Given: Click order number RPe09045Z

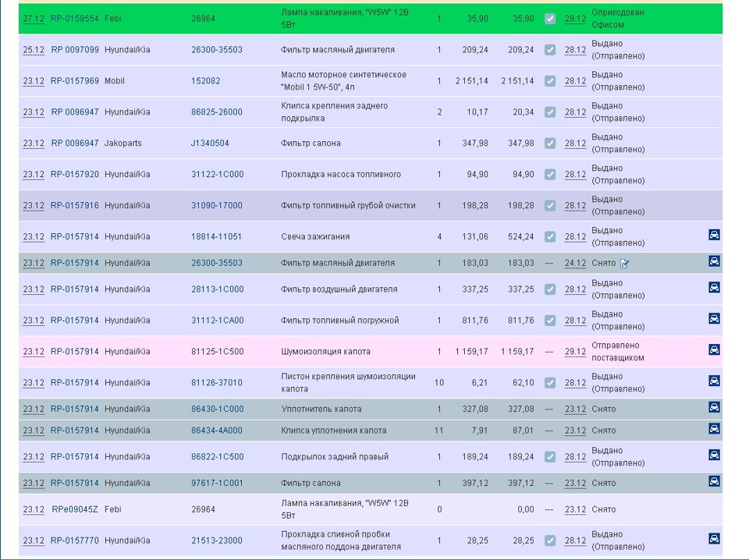Looking at the screenshot, I should coord(75,509).
